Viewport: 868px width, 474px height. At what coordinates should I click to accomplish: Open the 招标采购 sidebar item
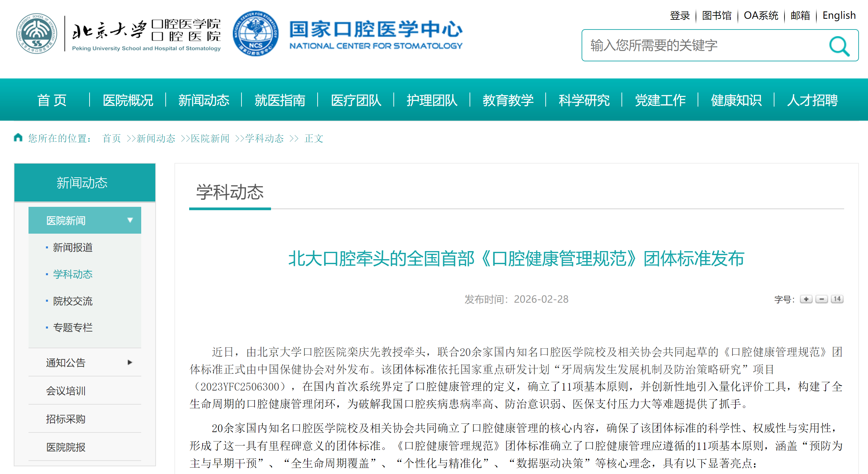pos(65,419)
